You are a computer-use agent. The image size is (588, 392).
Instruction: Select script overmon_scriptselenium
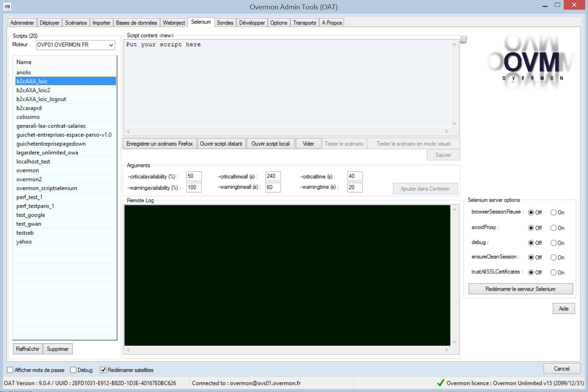66,188
